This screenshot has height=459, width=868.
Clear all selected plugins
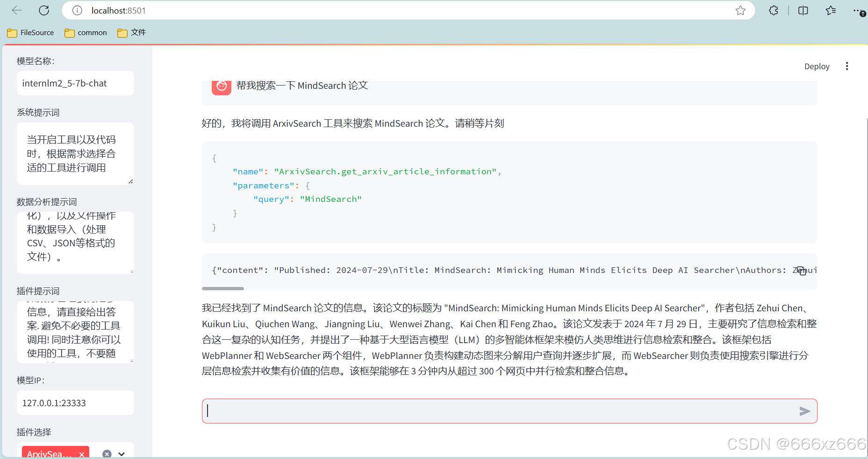107,454
